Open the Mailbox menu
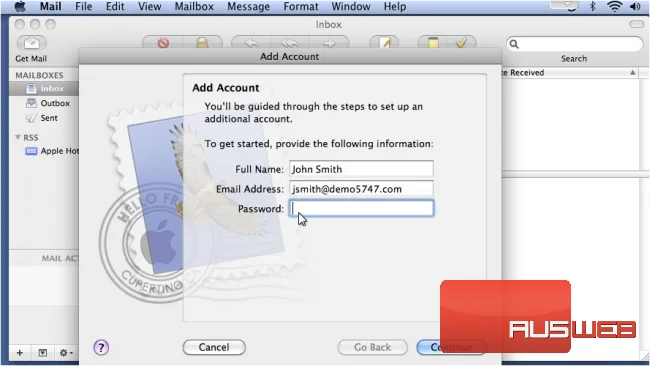 [x=194, y=7]
